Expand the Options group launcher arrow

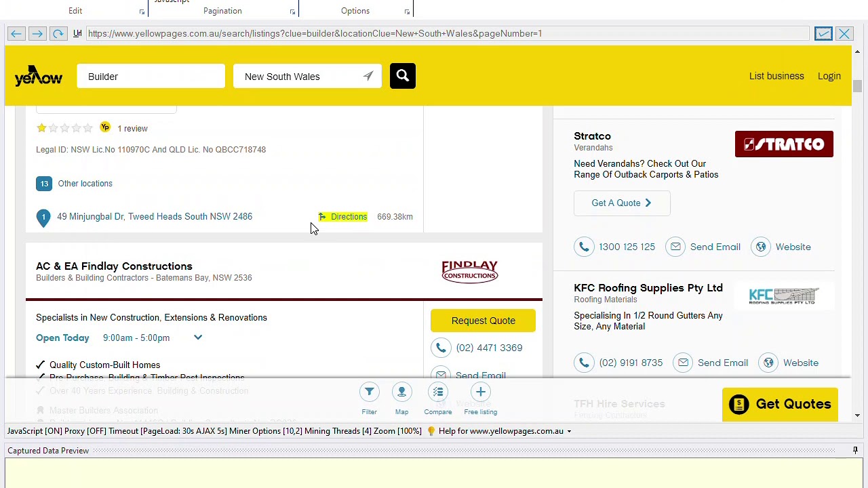click(407, 12)
